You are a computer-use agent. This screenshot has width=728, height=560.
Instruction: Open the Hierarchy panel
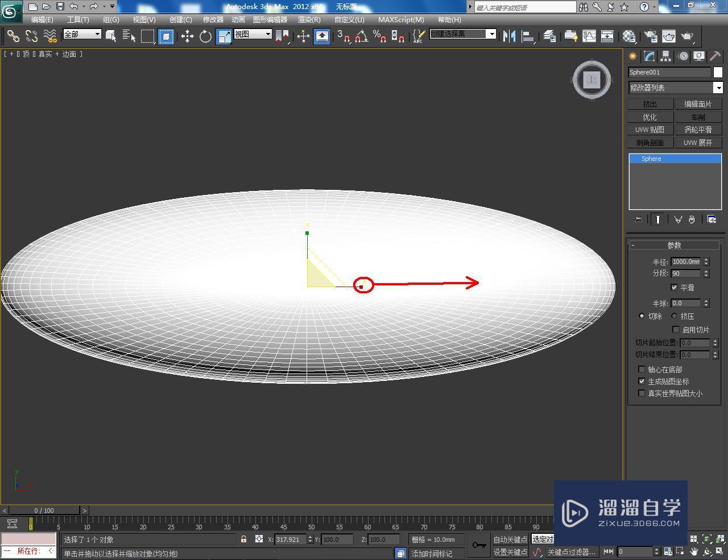(x=665, y=56)
